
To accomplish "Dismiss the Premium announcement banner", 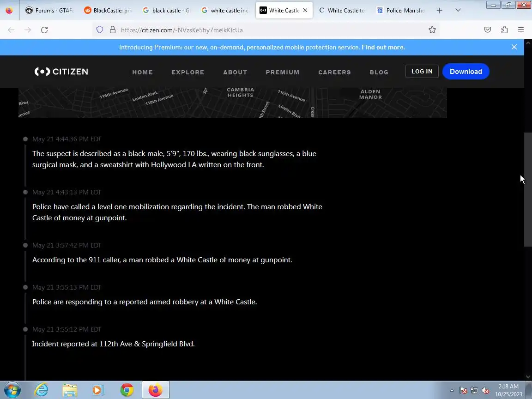I will tap(514, 47).
